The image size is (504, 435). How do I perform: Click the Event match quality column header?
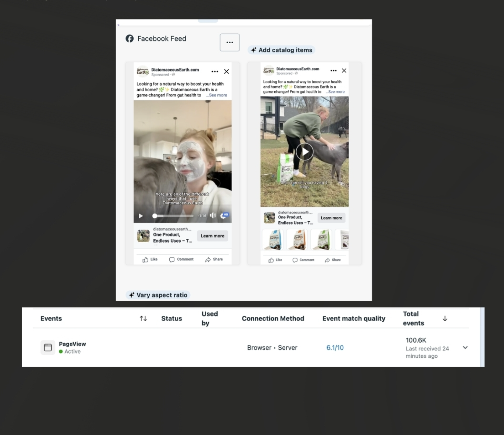tap(354, 319)
